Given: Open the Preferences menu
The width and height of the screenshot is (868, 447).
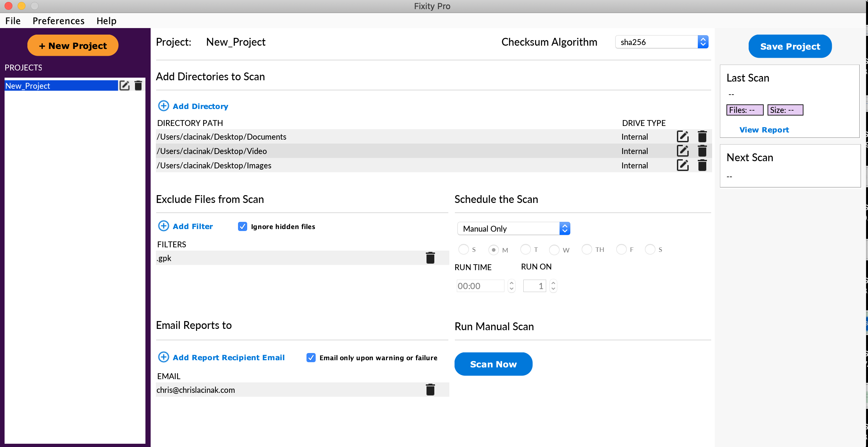Looking at the screenshot, I should (58, 21).
